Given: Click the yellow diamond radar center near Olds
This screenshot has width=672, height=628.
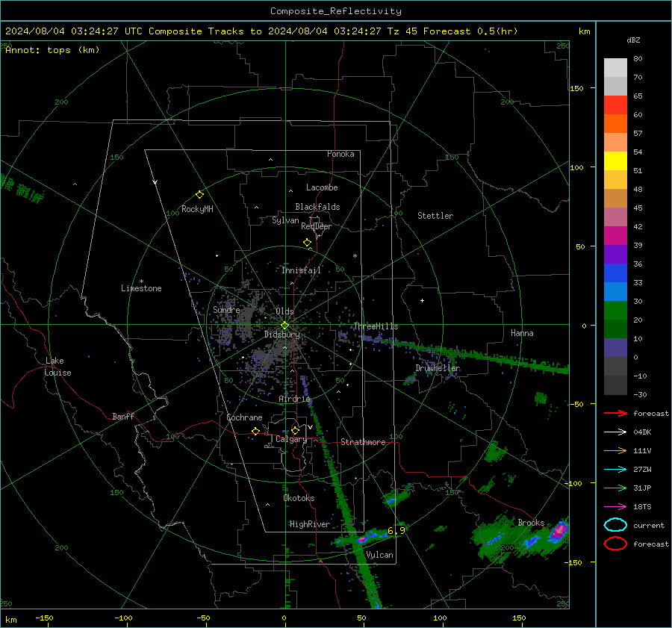Looking at the screenshot, I should click(x=284, y=326).
